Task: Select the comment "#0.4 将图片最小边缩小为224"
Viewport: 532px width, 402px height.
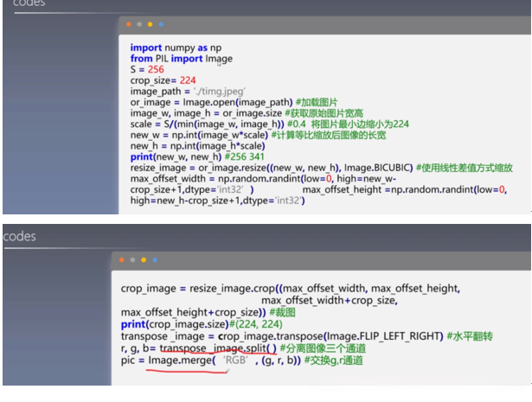Action: [x=348, y=124]
